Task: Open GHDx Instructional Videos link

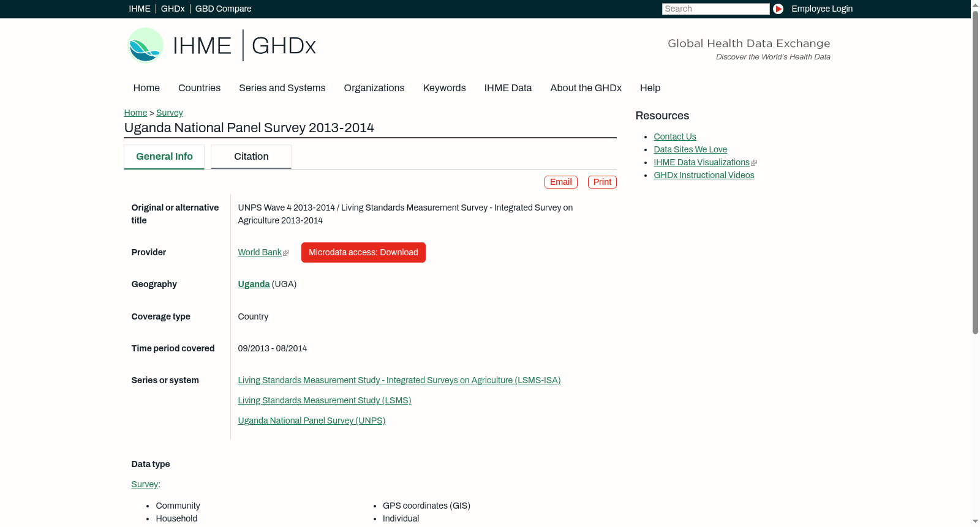Action: (x=704, y=175)
